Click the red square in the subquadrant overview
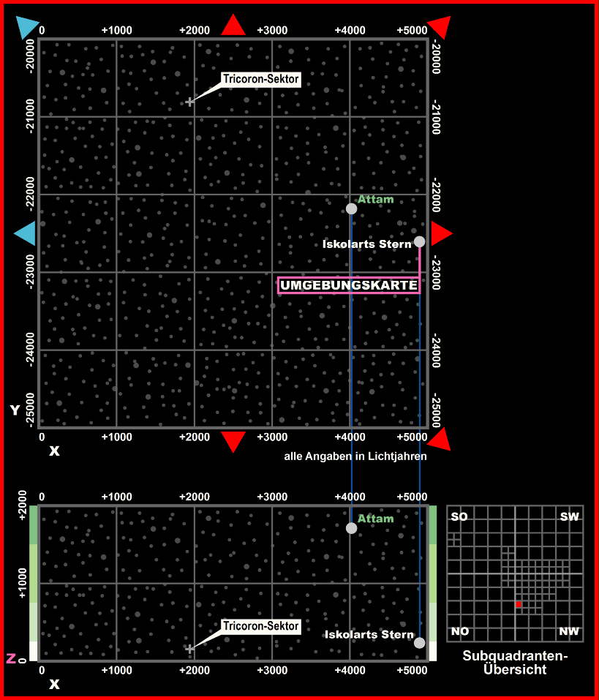The image size is (599, 700). (518, 604)
